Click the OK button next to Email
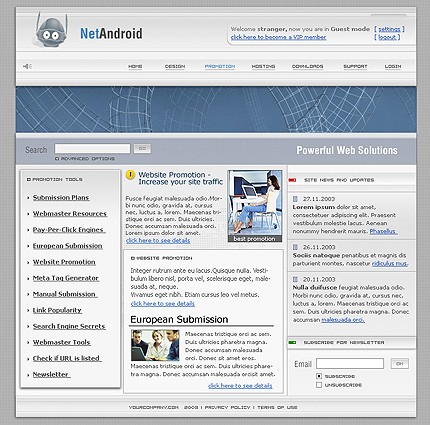430x425 pixels. tap(400, 364)
